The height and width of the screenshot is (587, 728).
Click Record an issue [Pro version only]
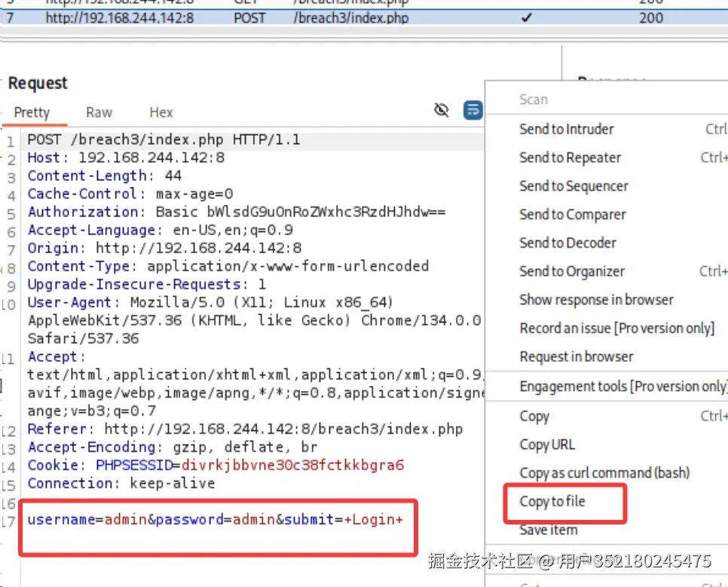point(617,329)
